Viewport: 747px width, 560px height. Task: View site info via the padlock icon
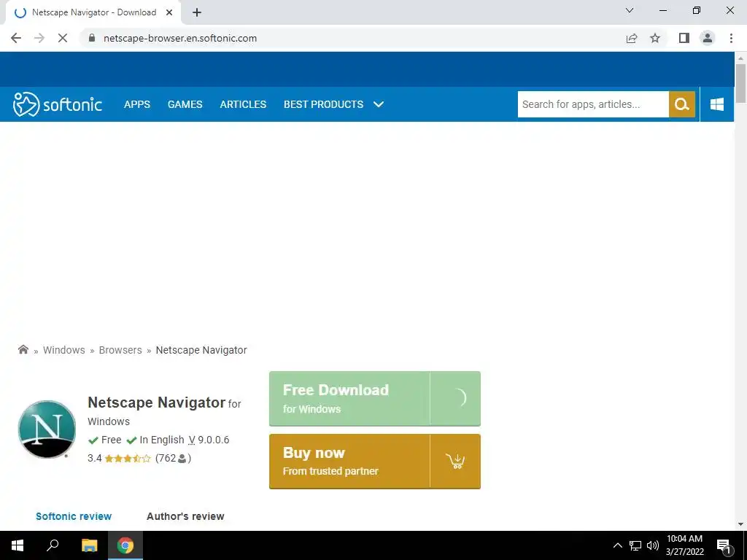pos(92,38)
